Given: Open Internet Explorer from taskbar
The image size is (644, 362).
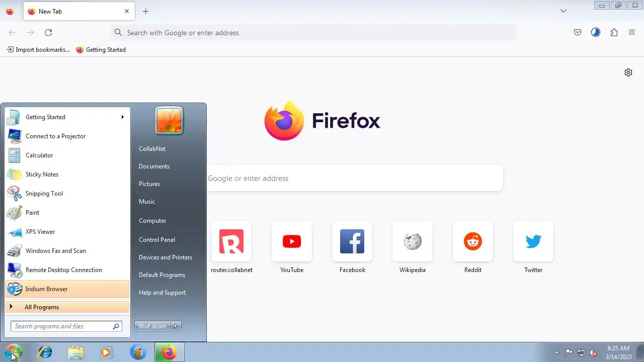Looking at the screenshot, I should pos(45,352).
